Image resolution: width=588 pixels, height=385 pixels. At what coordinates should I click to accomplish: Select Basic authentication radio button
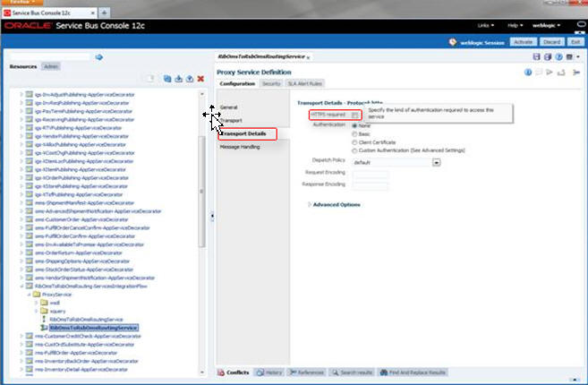[x=354, y=134]
